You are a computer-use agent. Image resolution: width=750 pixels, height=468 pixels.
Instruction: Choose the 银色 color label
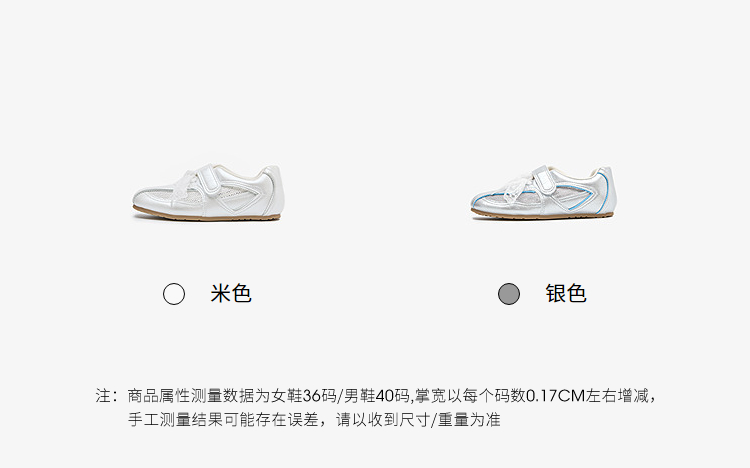point(566,293)
